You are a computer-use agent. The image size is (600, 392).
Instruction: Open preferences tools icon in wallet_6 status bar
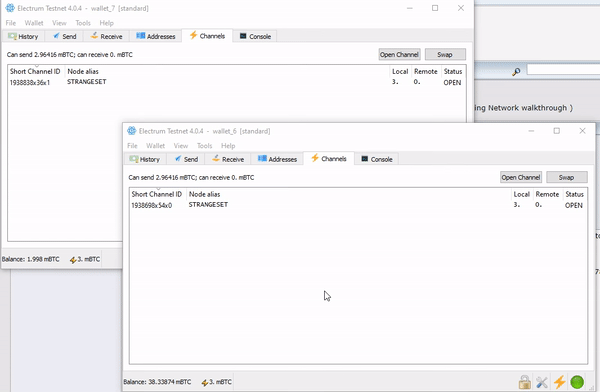tap(542, 382)
